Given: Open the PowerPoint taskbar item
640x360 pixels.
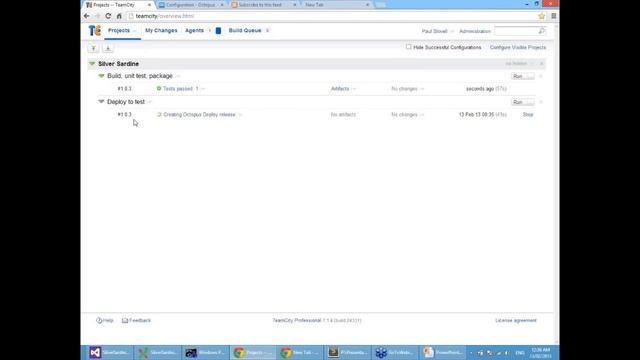Looking at the screenshot, I should click(443, 352).
